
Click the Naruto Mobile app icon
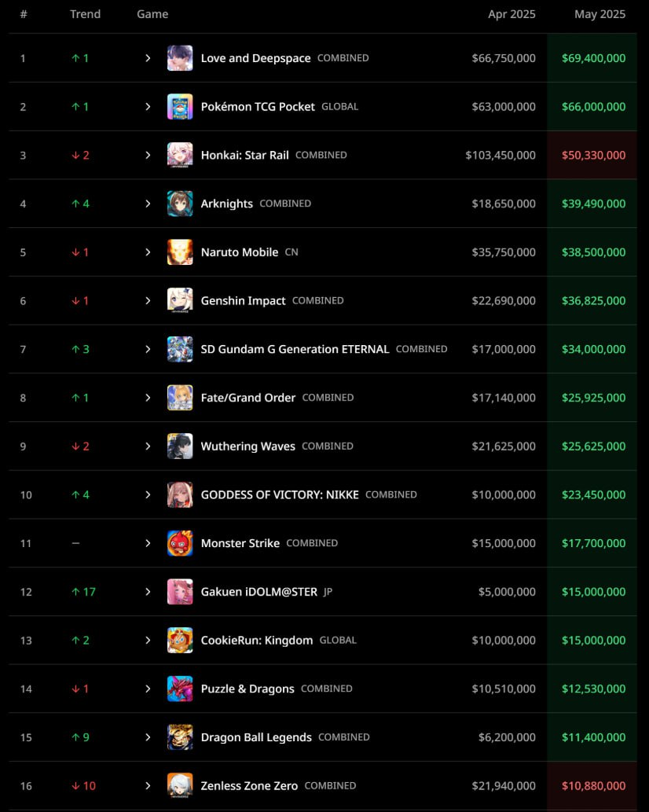180,252
